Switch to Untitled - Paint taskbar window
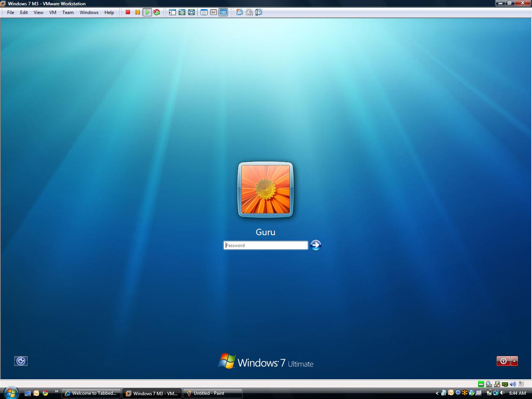 (212, 393)
